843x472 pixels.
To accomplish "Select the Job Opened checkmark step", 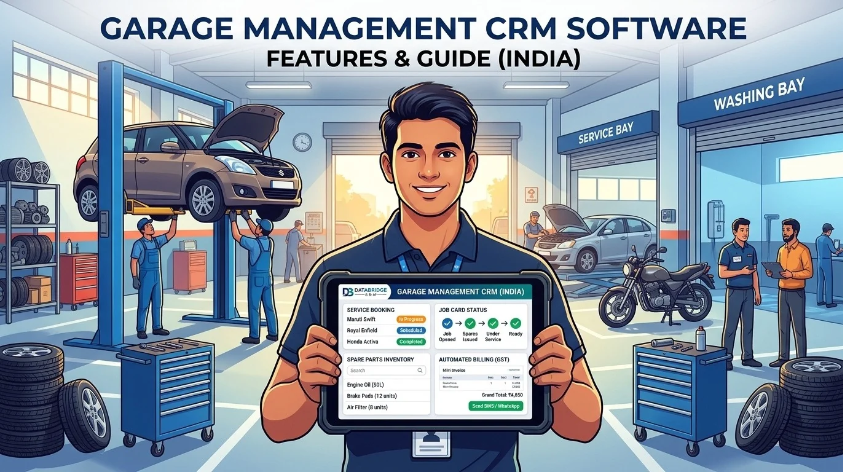I will [x=447, y=324].
